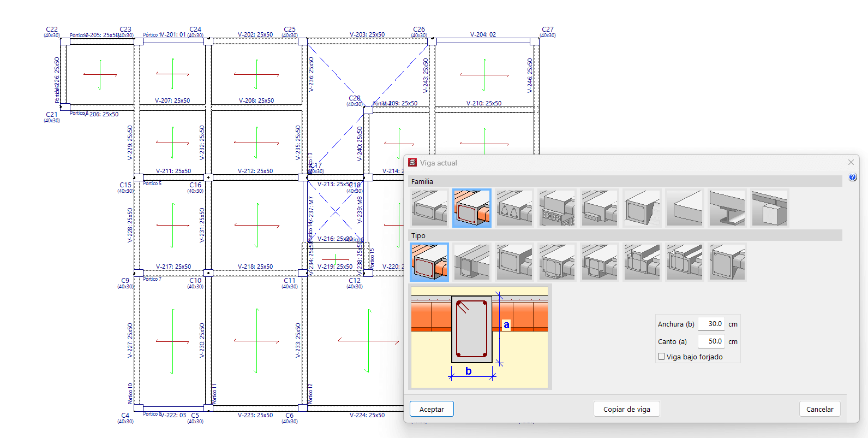
Task: Close the Viga actual dialog window
Action: point(851,162)
